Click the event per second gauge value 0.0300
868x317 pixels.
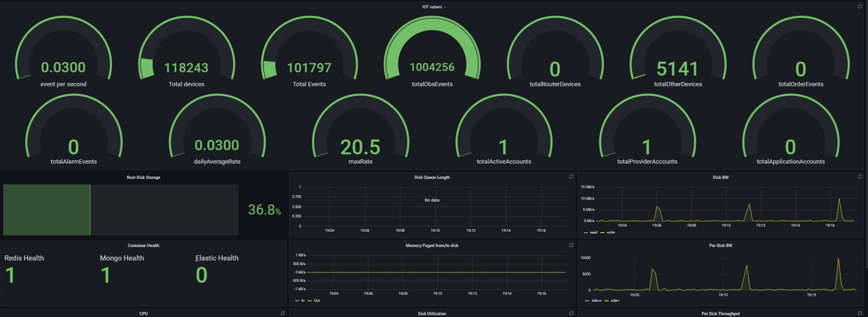click(x=63, y=68)
